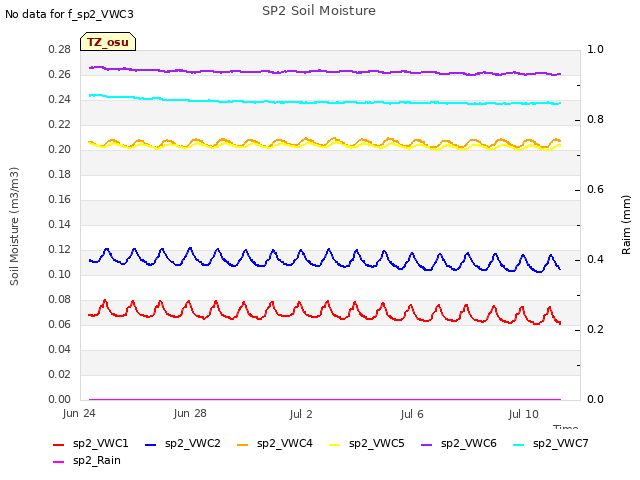Click the Raim (mm) right axis label
Viewport: 640px width, 480px height.
click(x=626, y=225)
